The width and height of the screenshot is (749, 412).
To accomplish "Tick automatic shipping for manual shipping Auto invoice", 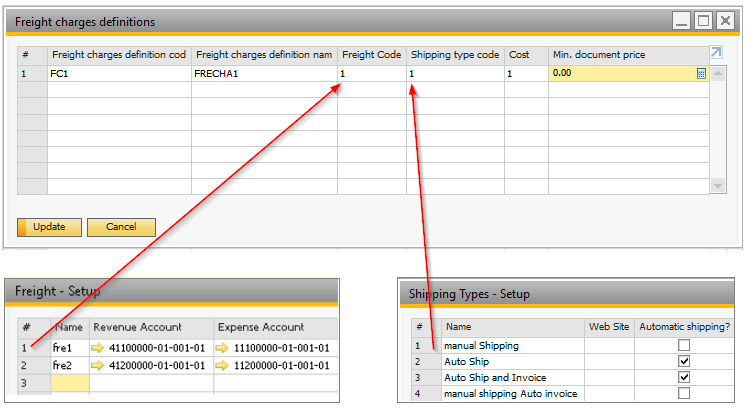I will (x=684, y=393).
